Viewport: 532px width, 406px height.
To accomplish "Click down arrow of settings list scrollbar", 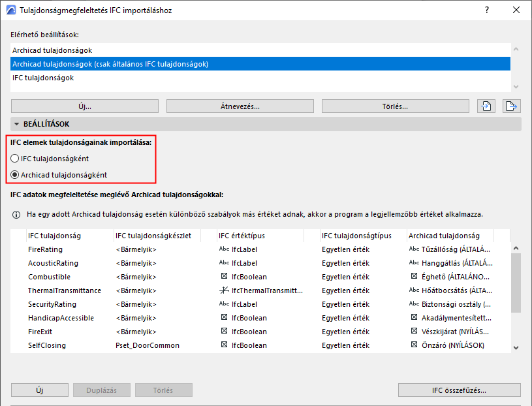I will click(516, 87).
